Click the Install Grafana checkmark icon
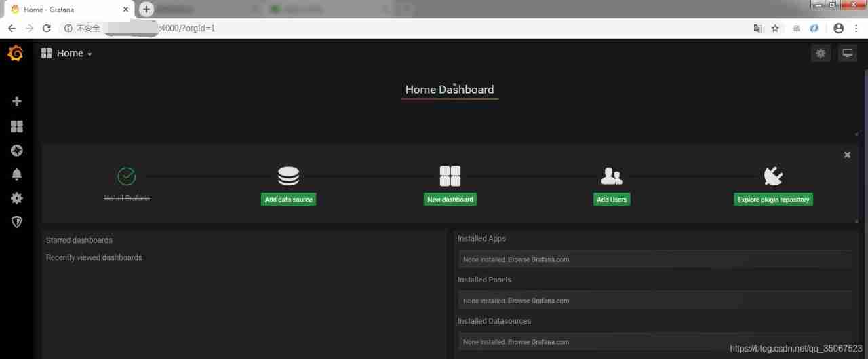The width and height of the screenshot is (868, 359). point(127,176)
